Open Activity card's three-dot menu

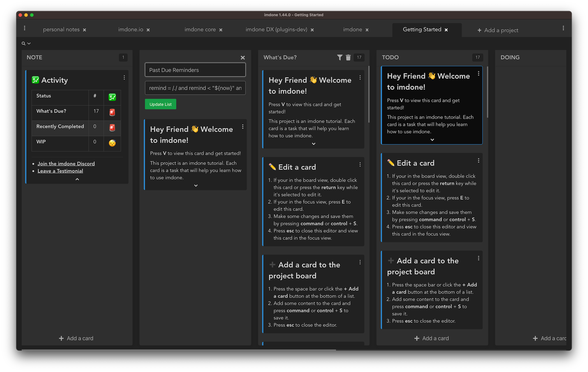pos(124,77)
